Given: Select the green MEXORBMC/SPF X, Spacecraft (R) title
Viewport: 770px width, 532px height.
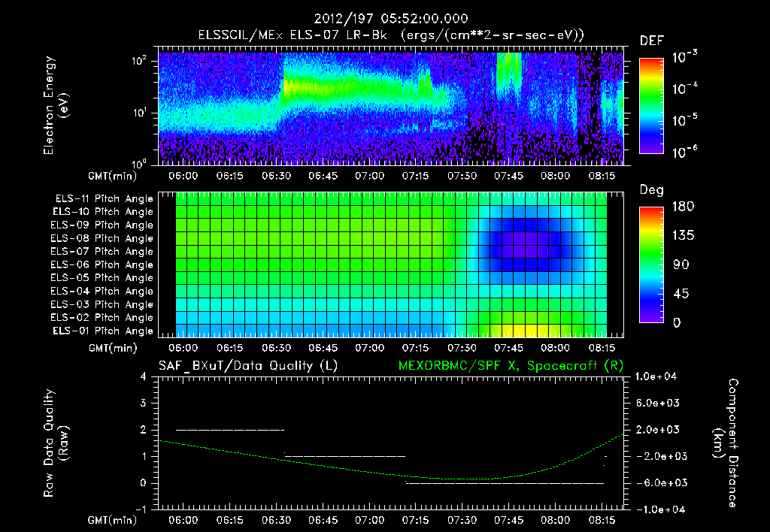Looking at the screenshot, I should pyautogui.click(x=511, y=366).
